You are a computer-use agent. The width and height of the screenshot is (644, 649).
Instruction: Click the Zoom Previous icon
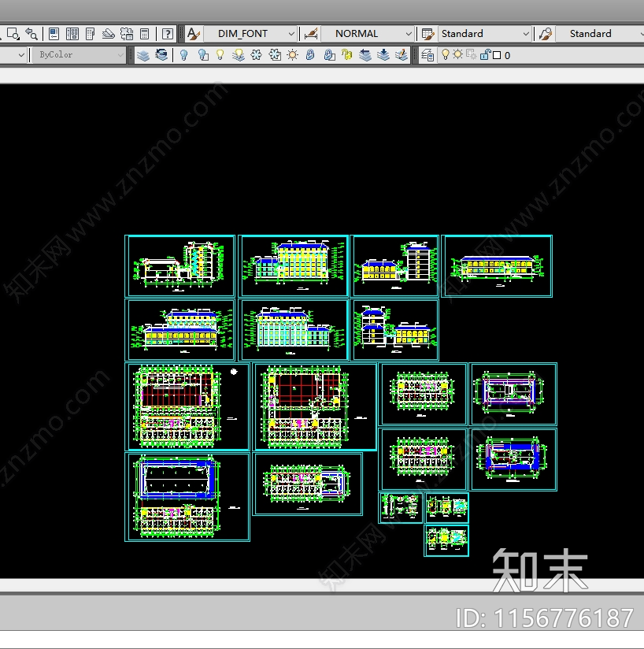tap(31, 34)
